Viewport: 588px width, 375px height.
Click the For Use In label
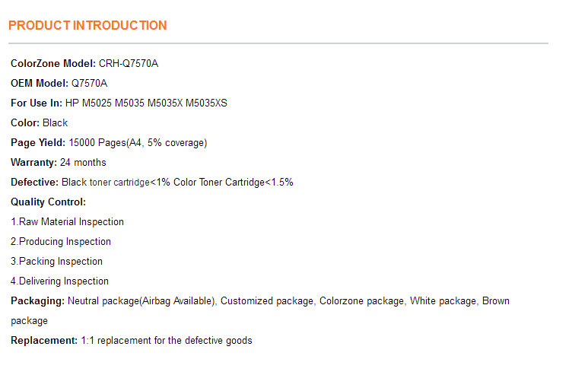37,103
